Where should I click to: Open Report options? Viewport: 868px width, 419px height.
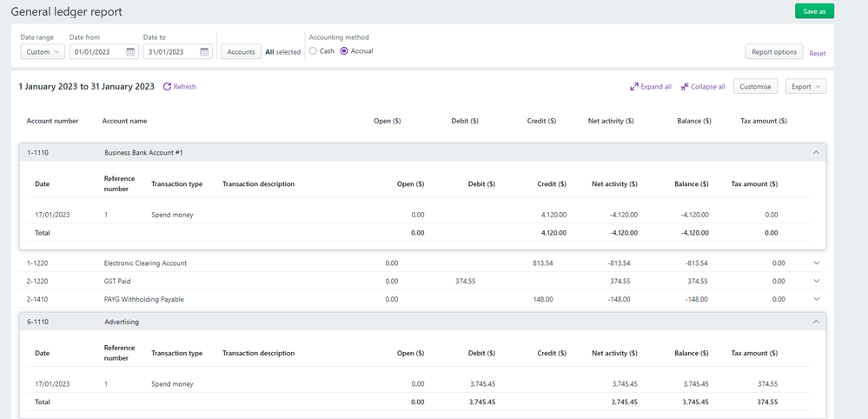pyautogui.click(x=773, y=52)
